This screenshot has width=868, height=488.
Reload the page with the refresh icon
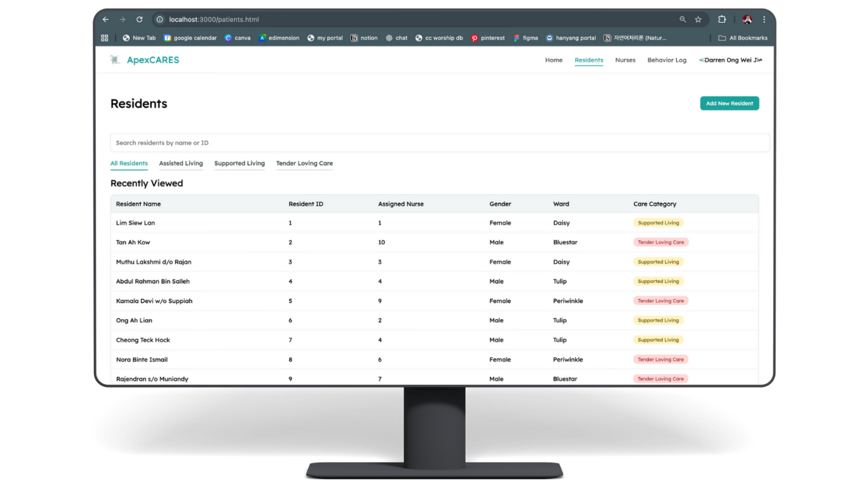pyautogui.click(x=140, y=20)
